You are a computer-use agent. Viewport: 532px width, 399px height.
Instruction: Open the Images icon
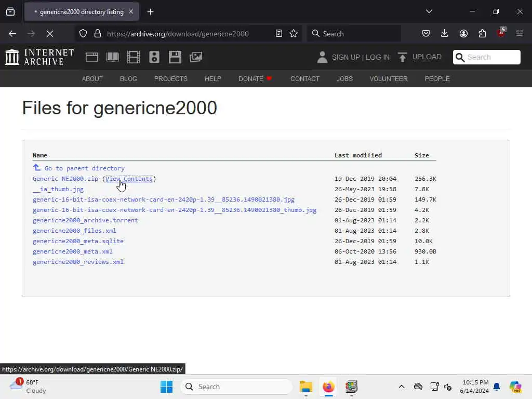[x=196, y=57]
